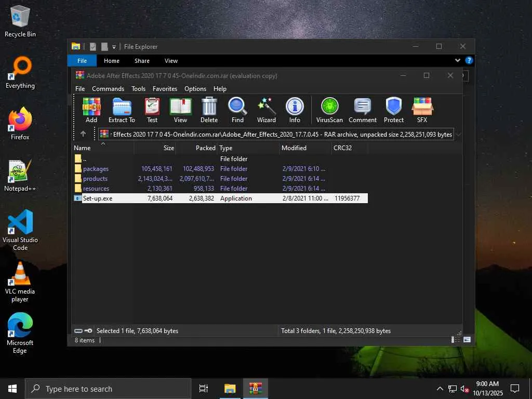The height and width of the screenshot is (399, 532).
Task: Click File Explorer taskbar icon
Action: pos(230,389)
